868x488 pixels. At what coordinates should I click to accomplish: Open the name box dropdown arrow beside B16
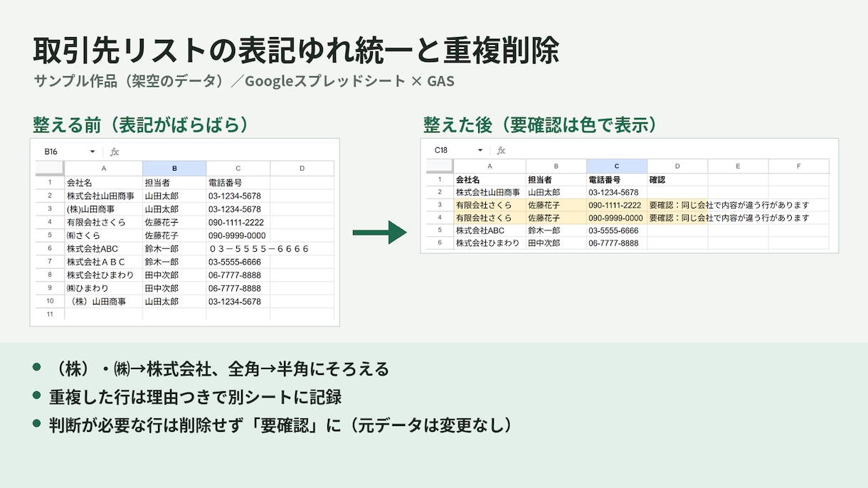(x=92, y=152)
